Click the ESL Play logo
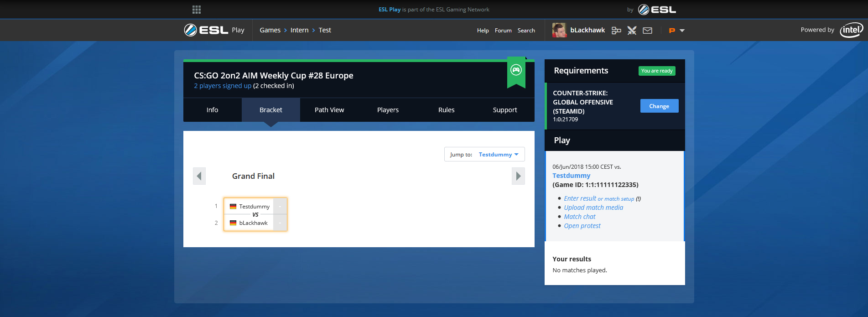Image resolution: width=868 pixels, height=317 pixels. click(x=214, y=30)
